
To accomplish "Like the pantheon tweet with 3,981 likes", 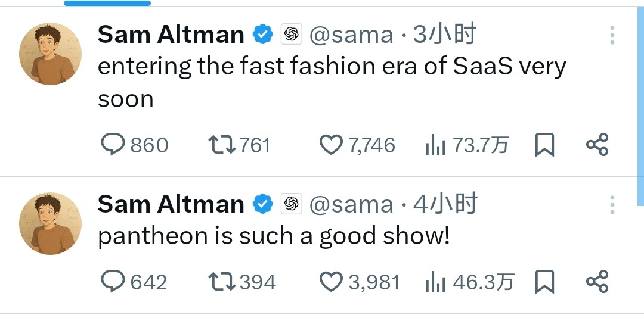I will click(359, 282).
